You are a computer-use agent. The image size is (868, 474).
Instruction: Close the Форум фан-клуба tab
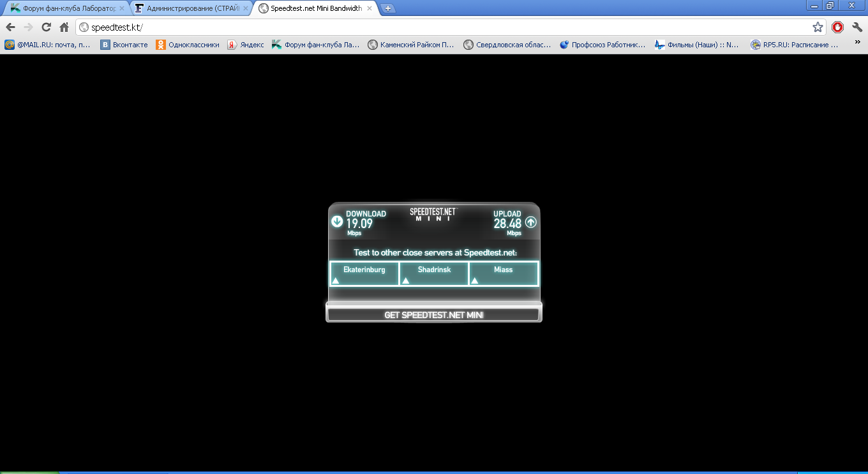[x=122, y=9]
